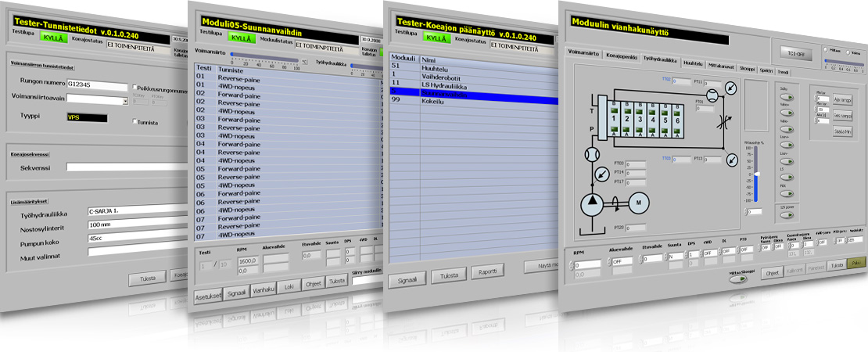The width and height of the screenshot is (868, 352).
Task: Open the Huuhtelu tab
Action: click(x=693, y=63)
